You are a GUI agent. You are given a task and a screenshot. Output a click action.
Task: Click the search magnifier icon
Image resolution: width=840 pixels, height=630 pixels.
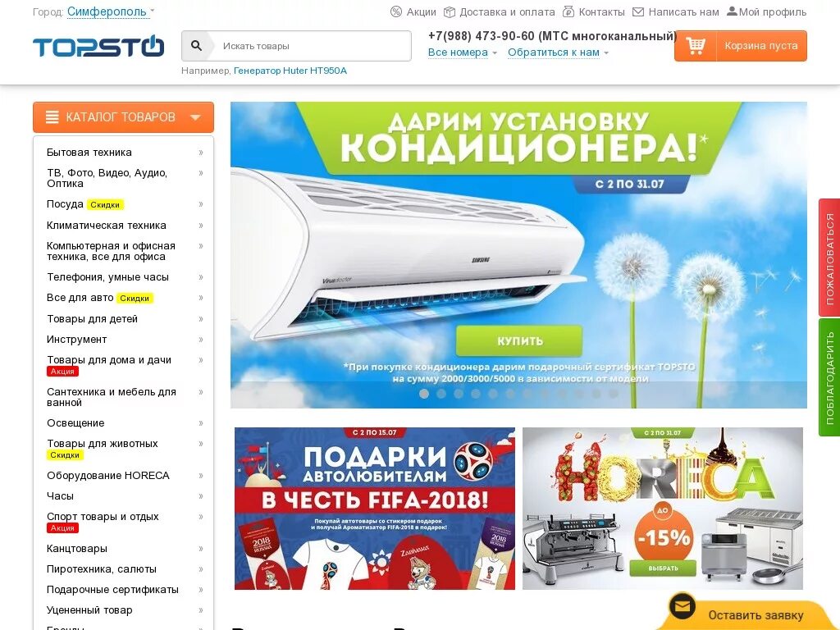click(197, 46)
